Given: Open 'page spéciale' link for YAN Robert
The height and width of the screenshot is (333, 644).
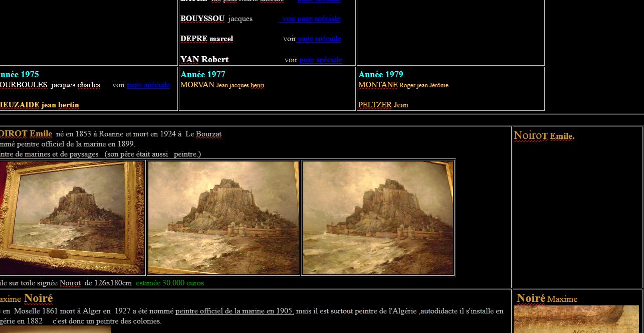Looking at the screenshot, I should click(321, 60).
